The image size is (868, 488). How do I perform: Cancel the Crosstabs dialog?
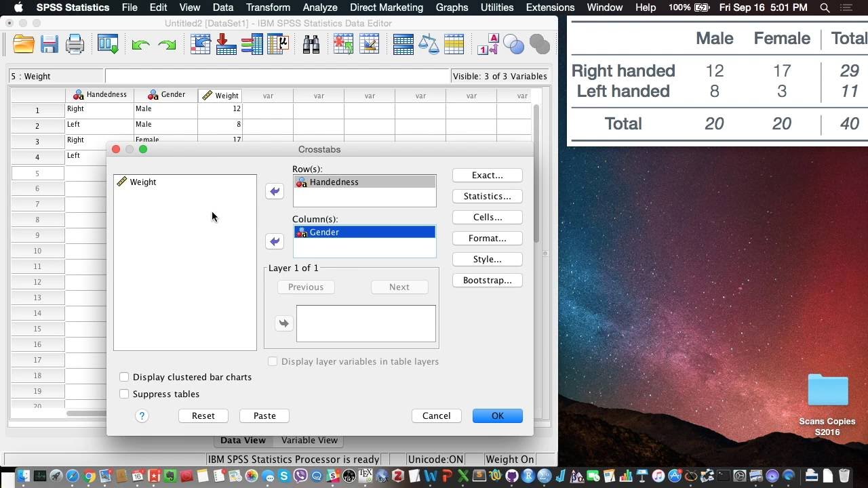[437, 415]
